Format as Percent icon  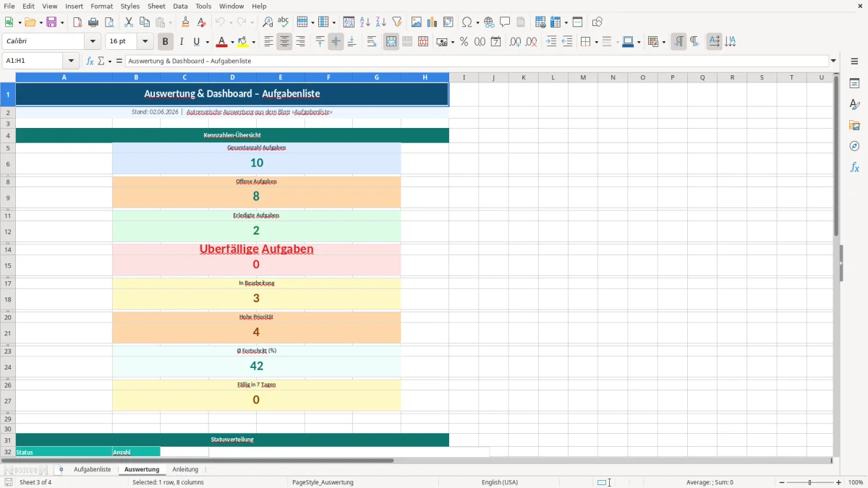pyautogui.click(x=464, y=42)
